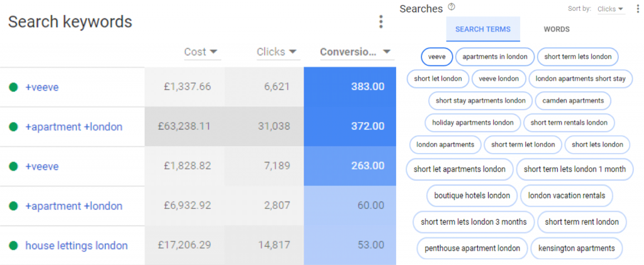644x265 pixels.
Task: Click the apartments in london chip
Action: pos(495,57)
